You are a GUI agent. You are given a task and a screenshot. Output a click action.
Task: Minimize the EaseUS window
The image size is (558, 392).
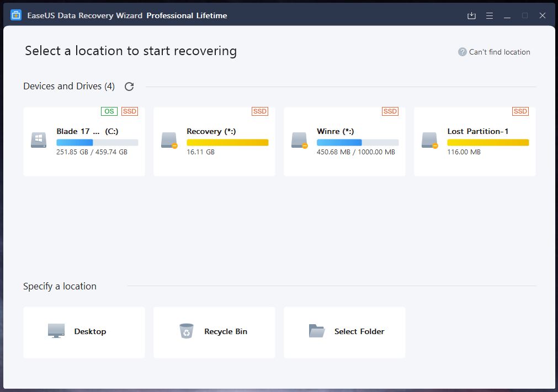[x=507, y=16]
